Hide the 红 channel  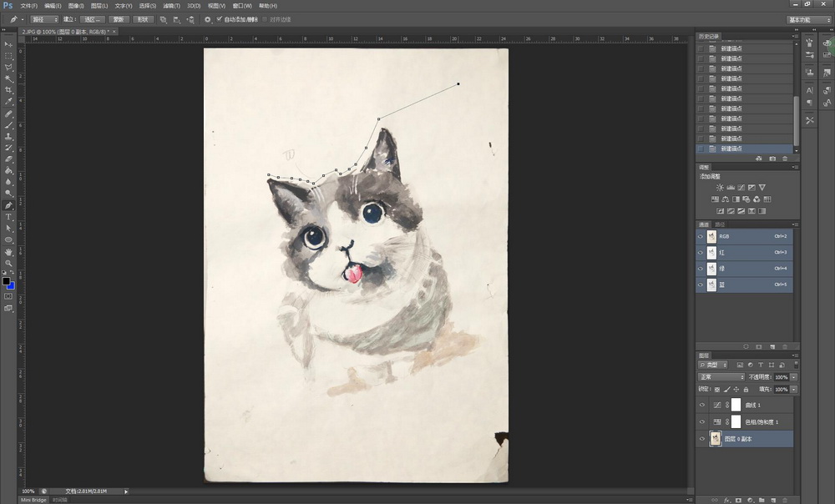[701, 252]
